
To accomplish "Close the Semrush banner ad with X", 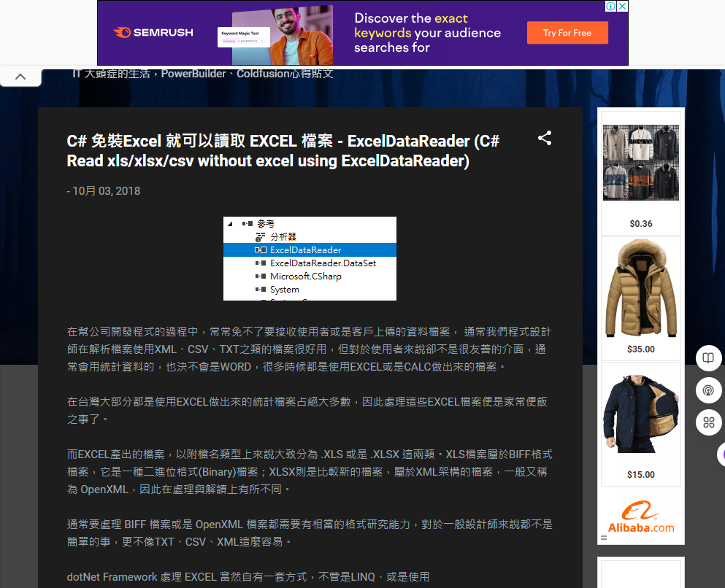I will coord(623,6).
